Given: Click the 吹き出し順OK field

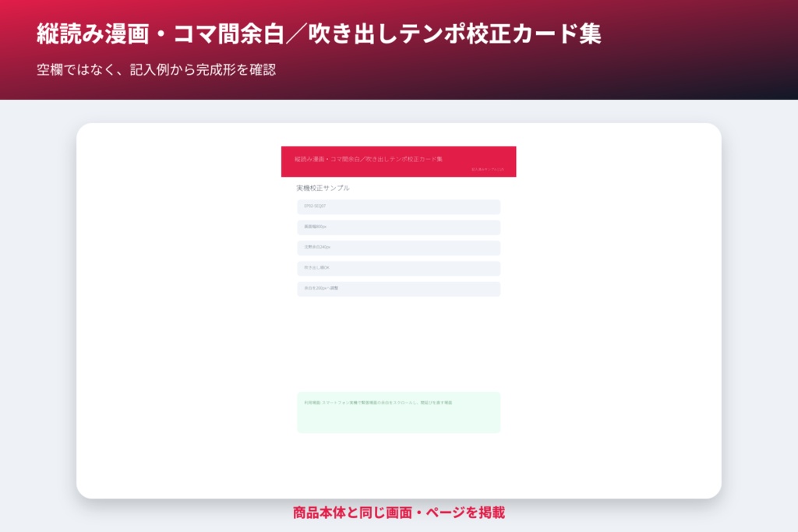Looking at the screenshot, I should pyautogui.click(x=398, y=268).
